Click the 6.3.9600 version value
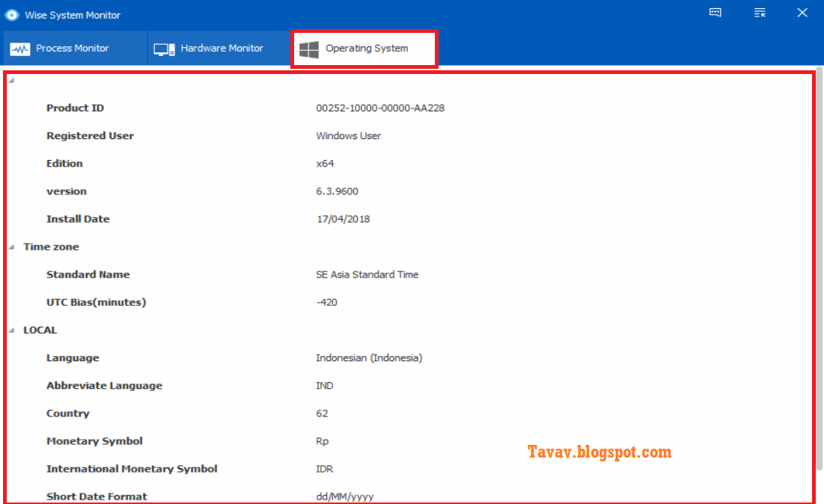 coord(337,191)
